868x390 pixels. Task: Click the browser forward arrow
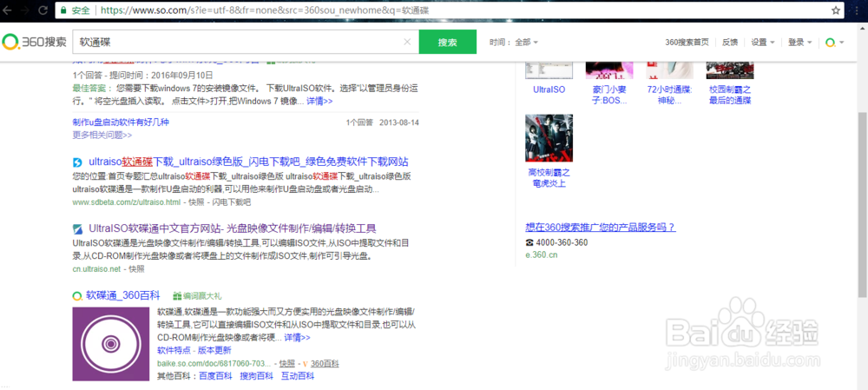(x=25, y=10)
